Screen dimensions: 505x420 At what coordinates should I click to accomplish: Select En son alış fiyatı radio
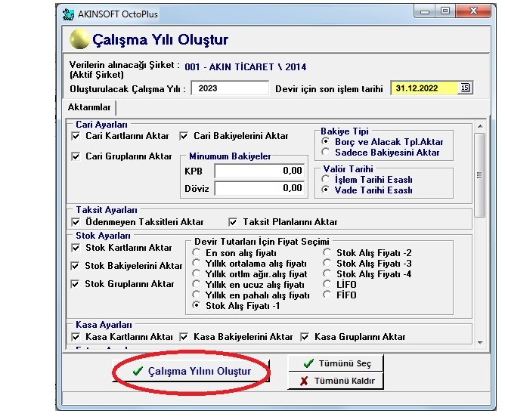pos(196,252)
